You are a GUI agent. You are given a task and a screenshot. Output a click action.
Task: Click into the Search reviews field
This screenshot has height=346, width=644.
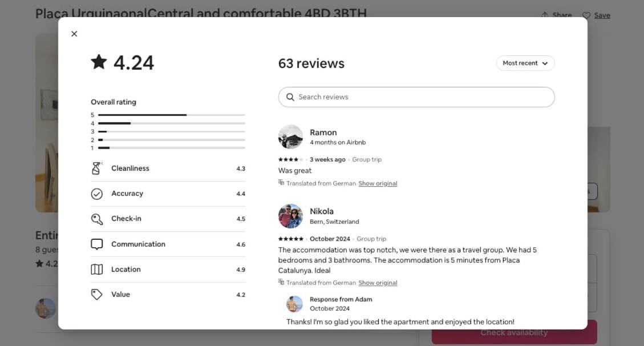pyautogui.click(x=416, y=97)
